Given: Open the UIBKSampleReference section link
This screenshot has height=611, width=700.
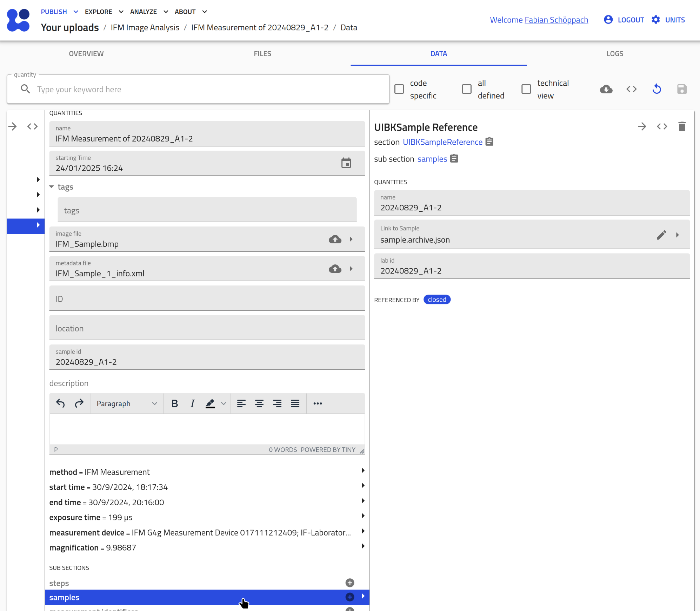Looking at the screenshot, I should [442, 142].
